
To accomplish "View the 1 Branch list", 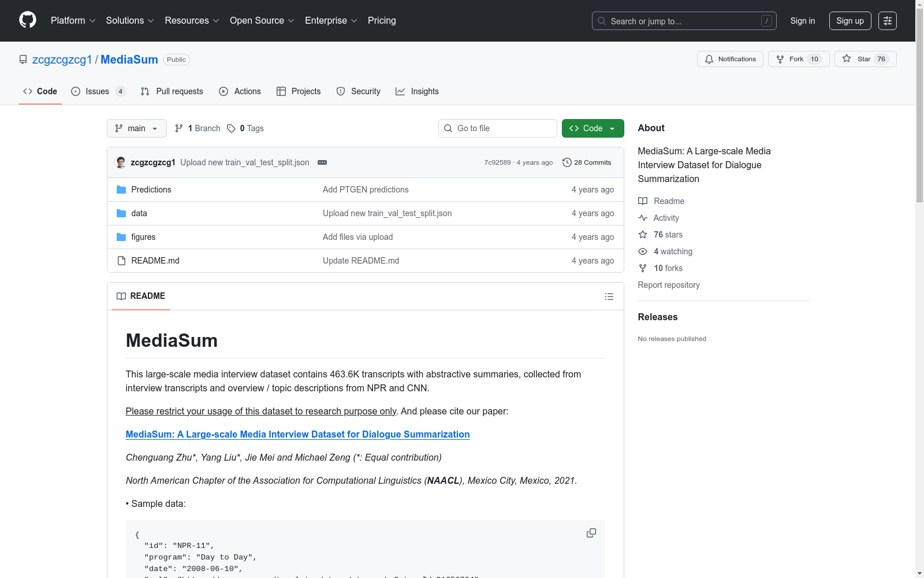I will pyautogui.click(x=198, y=128).
